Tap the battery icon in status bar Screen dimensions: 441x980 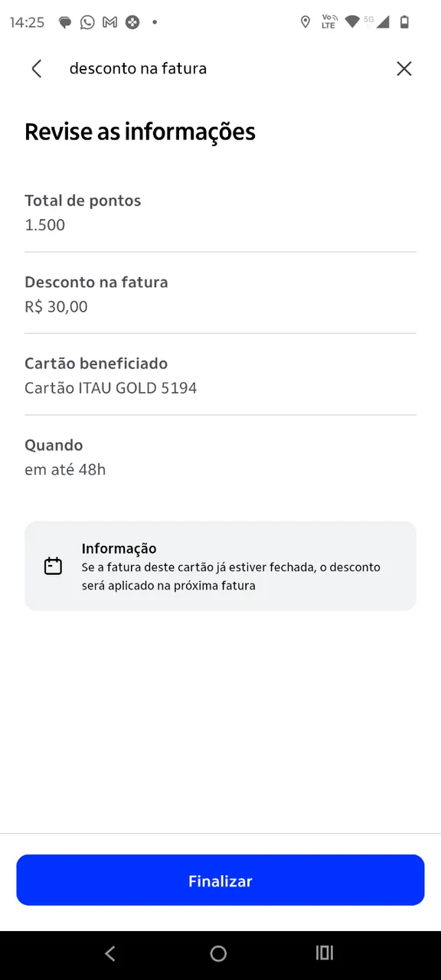click(x=404, y=22)
